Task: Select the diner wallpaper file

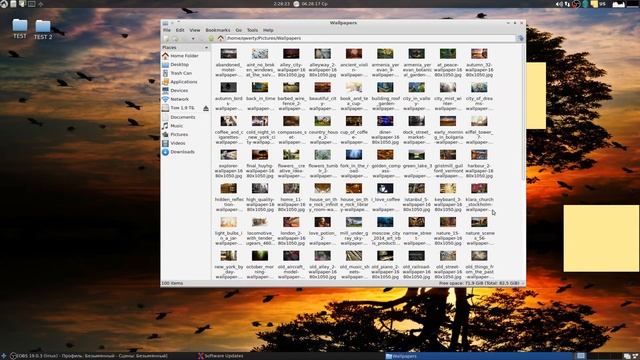Action: point(385,130)
